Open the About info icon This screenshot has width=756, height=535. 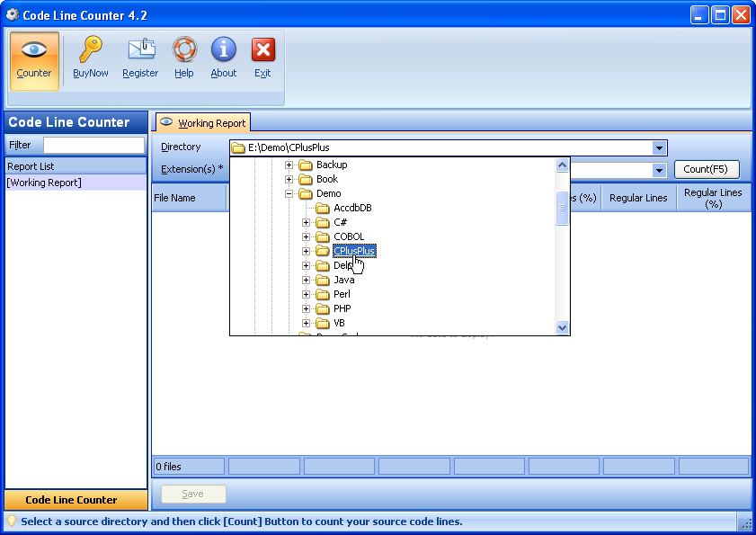[x=224, y=50]
